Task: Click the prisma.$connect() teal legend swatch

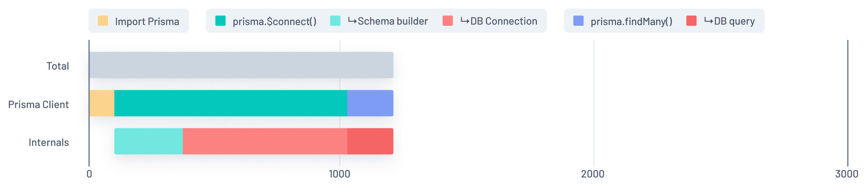Action: click(220, 21)
